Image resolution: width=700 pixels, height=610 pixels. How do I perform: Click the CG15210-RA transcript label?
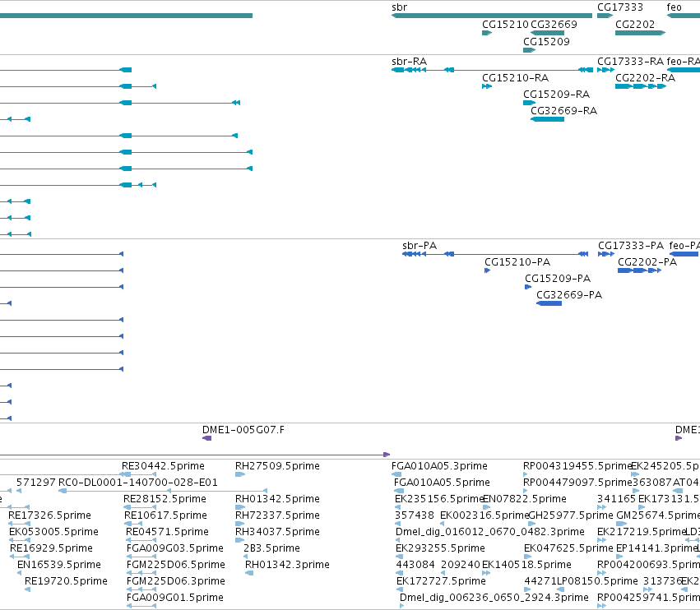[515, 77]
